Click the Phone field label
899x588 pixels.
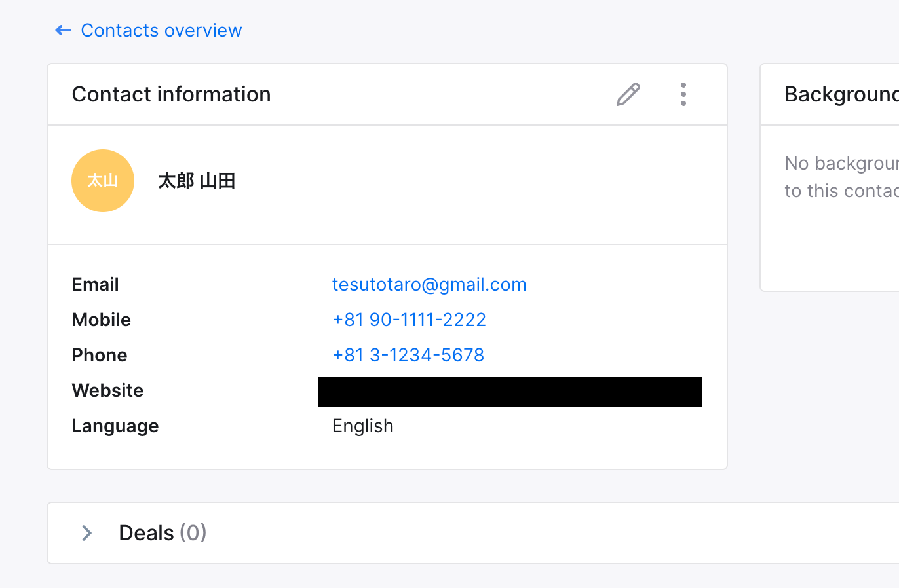pyautogui.click(x=99, y=355)
